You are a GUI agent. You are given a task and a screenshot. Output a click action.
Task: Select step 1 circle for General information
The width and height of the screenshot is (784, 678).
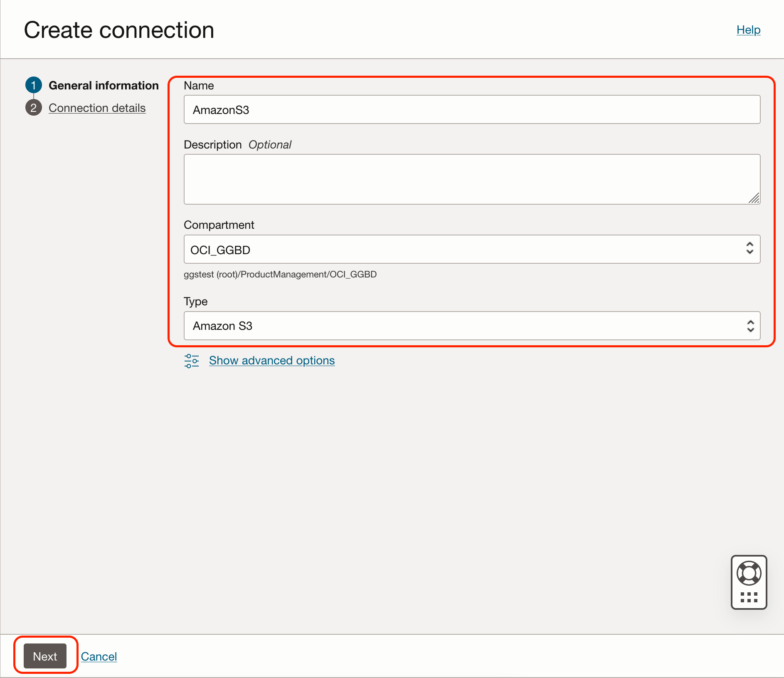pos(34,85)
